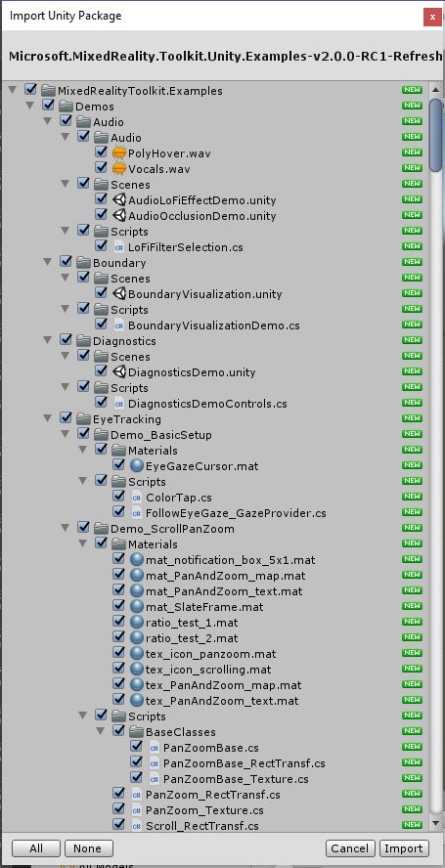Click the tex_icon_panzoom.mat material icon
The image size is (445, 868).
click(137, 654)
